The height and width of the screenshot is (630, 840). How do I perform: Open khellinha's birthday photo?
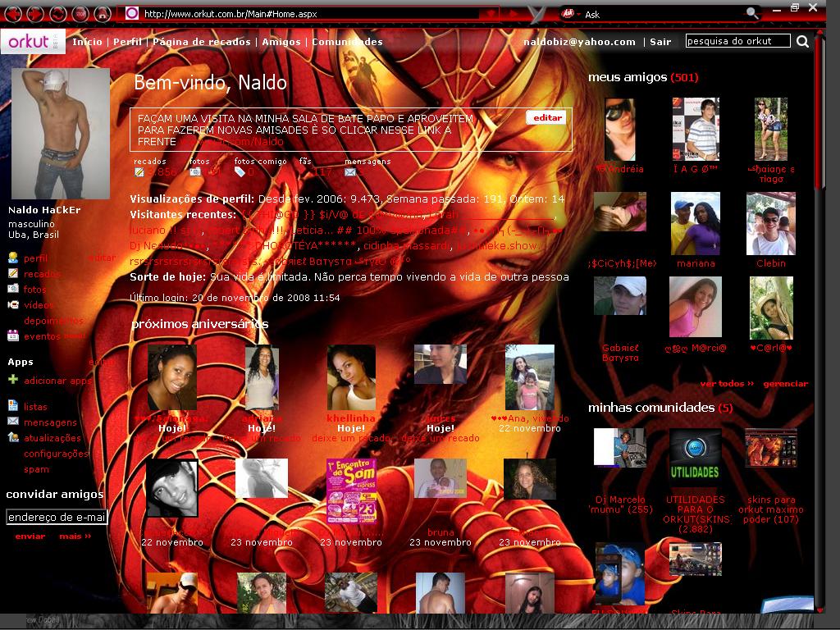click(x=351, y=377)
